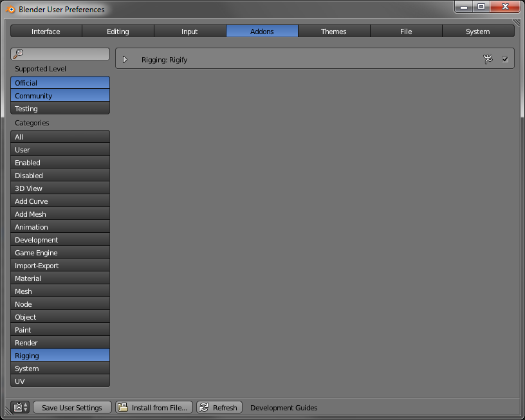Screen dimensions: 525x420
Task: Select the Animation category
Action: [x=60, y=227]
